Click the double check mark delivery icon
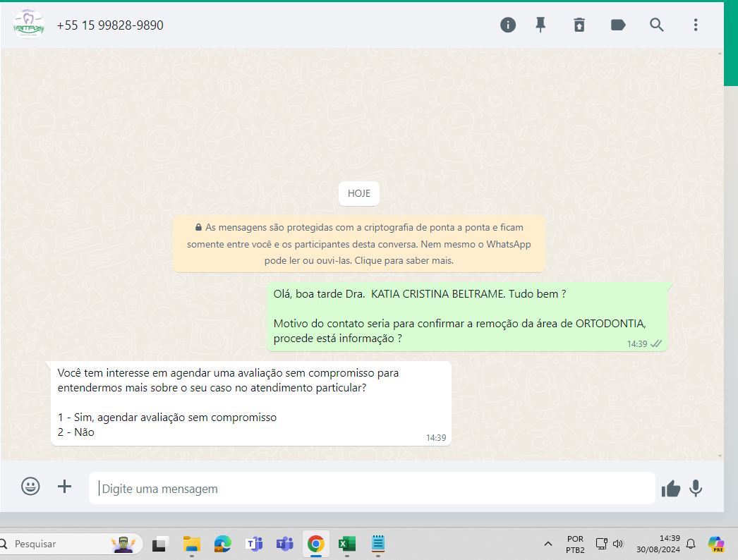 (x=656, y=344)
